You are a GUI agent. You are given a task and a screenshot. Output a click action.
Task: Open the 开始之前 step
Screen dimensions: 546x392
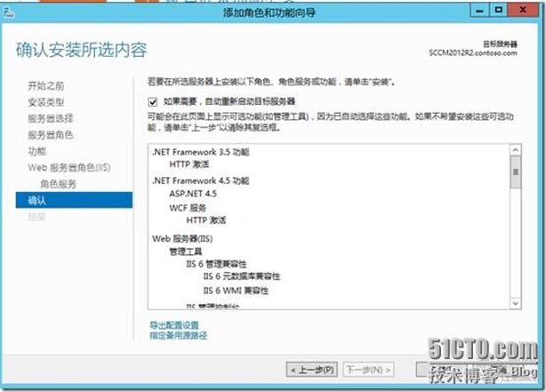pos(46,85)
